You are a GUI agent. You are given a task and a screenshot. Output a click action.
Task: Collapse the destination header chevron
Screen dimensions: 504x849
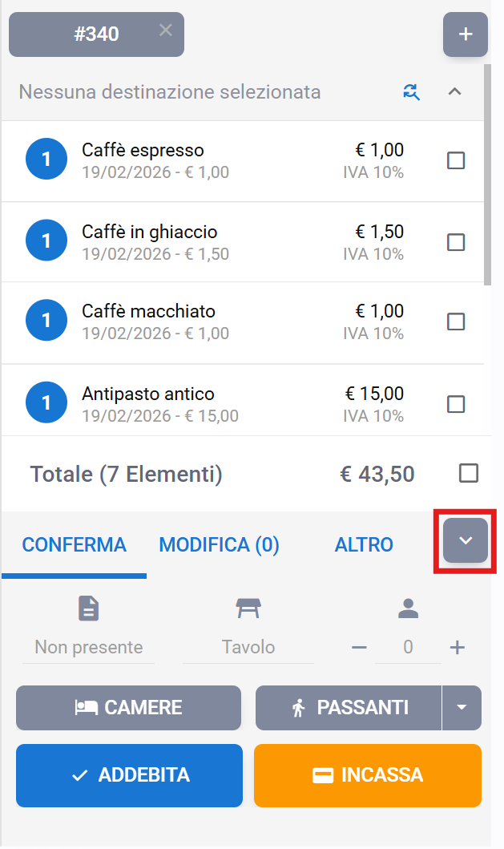click(454, 91)
